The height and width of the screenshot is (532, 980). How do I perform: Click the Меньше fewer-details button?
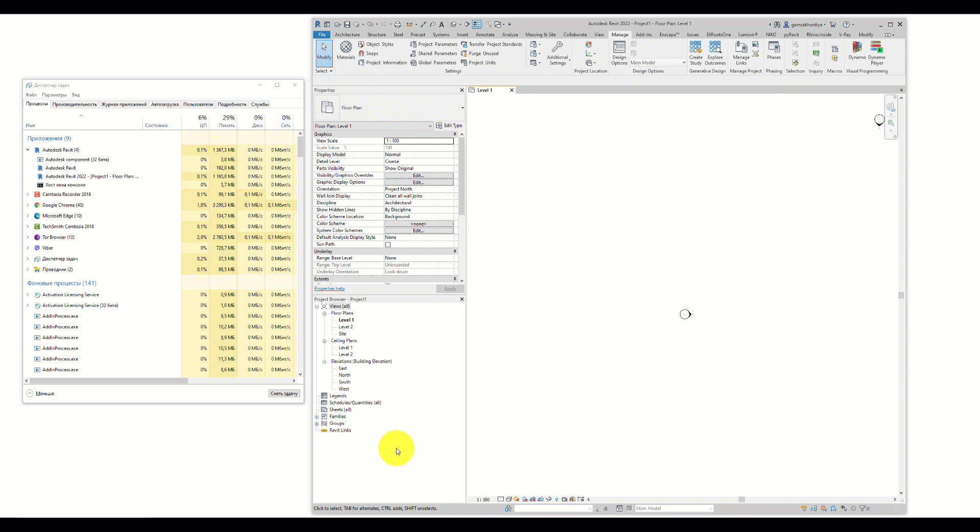(40, 394)
